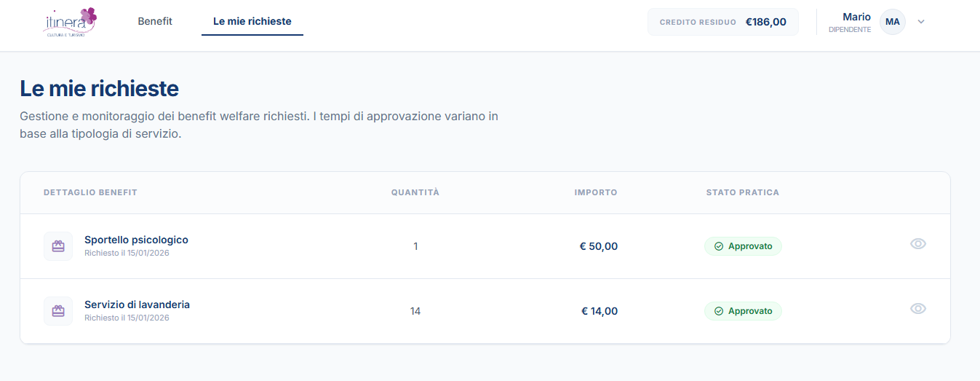Click Sportello psicologico approved checkmark icon
Image resolution: width=980 pixels, height=381 pixels.
click(719, 246)
